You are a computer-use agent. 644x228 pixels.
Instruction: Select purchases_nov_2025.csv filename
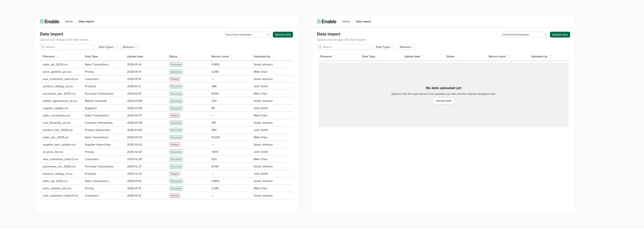click(x=59, y=166)
